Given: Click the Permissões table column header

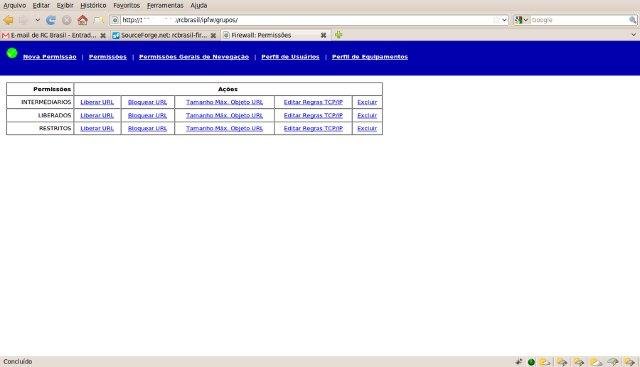Looking at the screenshot, I should [40, 89].
